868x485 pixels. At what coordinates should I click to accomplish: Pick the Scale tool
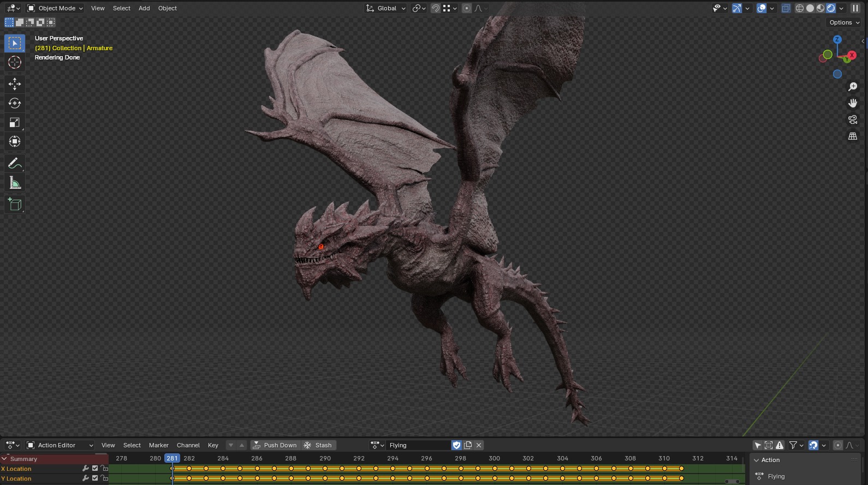[15, 123]
